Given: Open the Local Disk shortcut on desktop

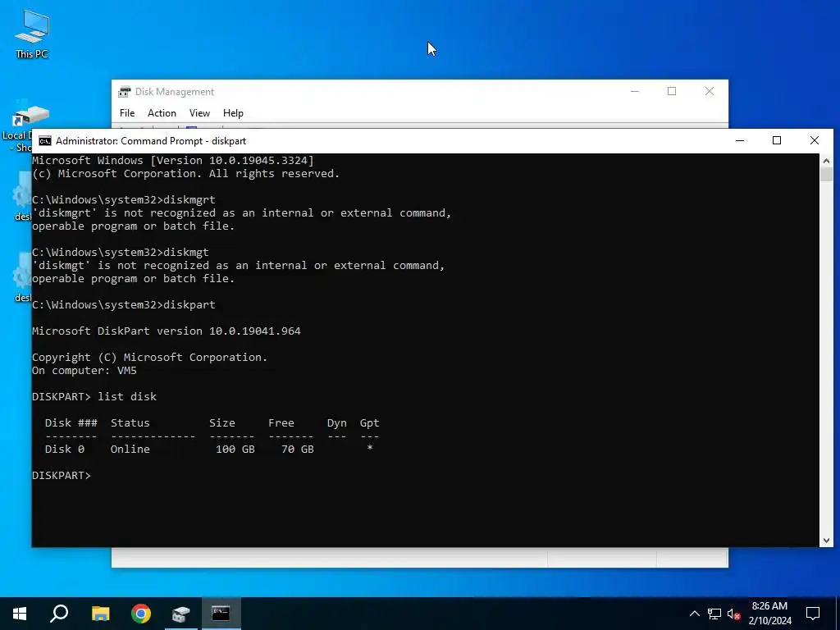Looking at the screenshot, I should click(x=25, y=127).
